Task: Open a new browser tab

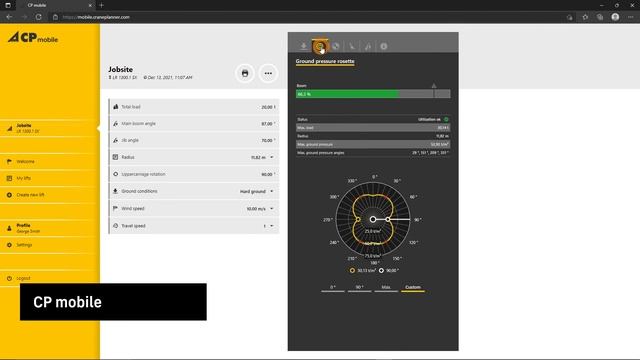Action: 101,5
